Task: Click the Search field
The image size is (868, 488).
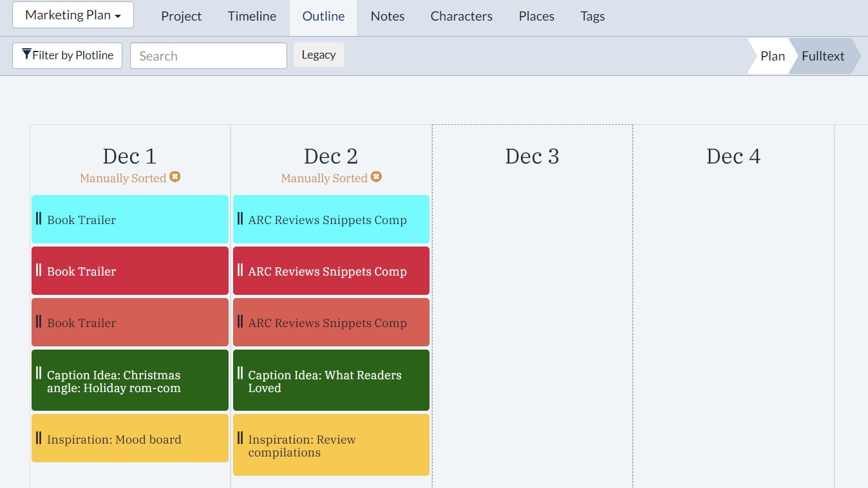Action: click(208, 55)
